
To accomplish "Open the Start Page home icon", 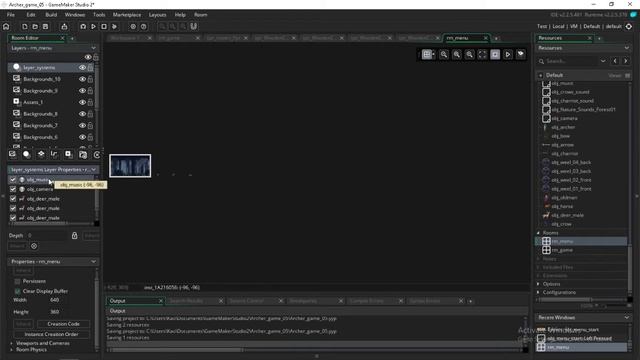I will coord(6,27).
